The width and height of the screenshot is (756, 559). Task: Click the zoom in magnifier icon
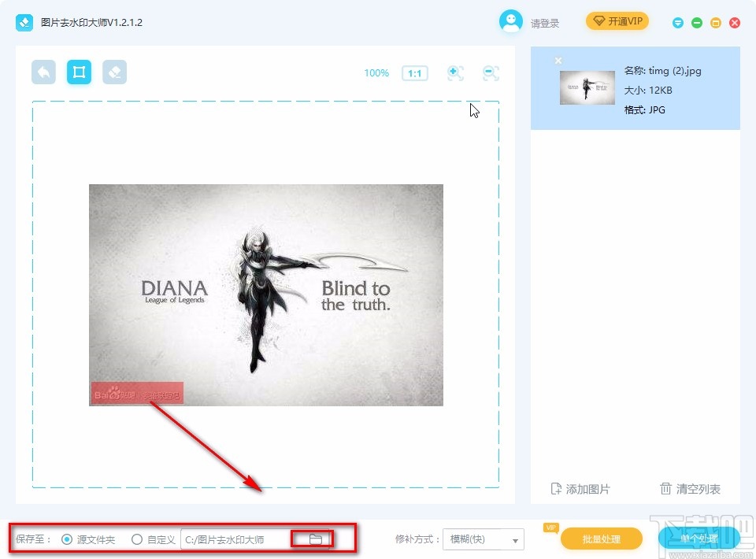point(455,73)
